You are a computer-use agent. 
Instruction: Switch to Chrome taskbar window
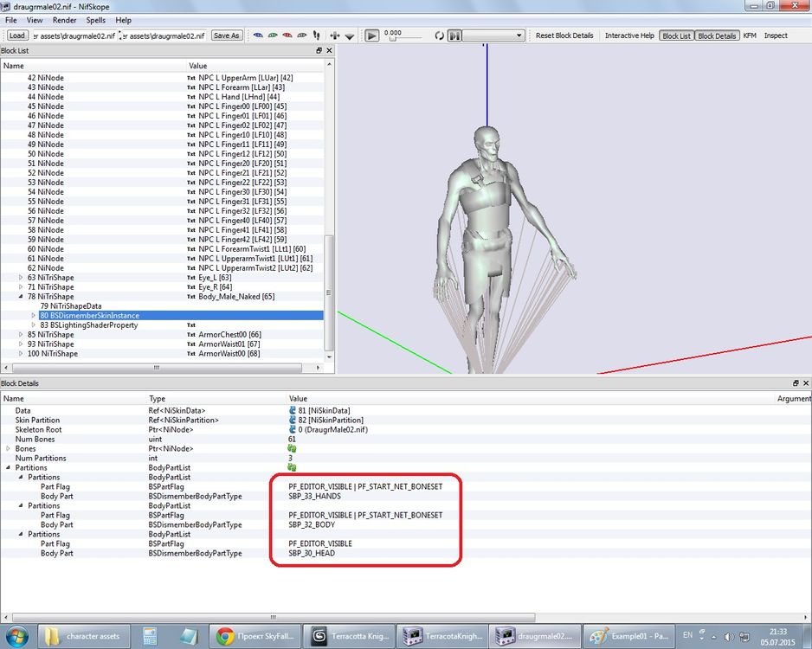pyautogui.click(x=255, y=636)
